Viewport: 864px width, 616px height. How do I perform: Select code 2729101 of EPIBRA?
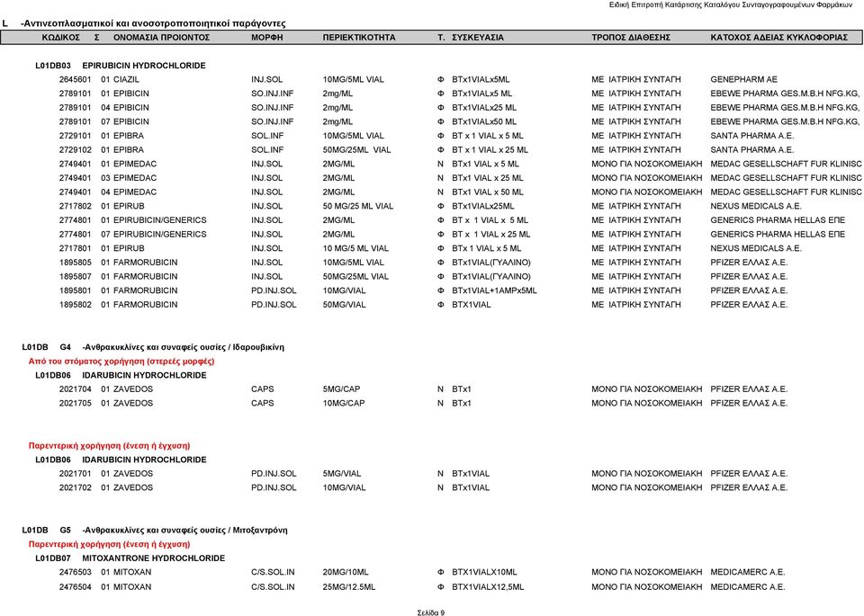point(76,136)
